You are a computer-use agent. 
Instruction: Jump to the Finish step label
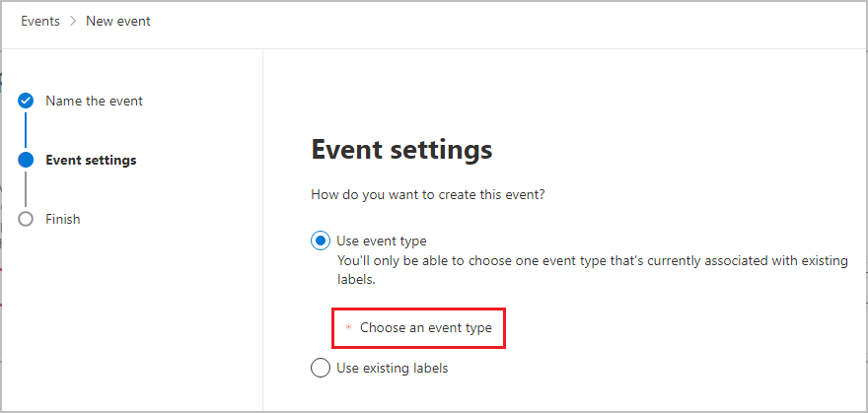pos(63,219)
